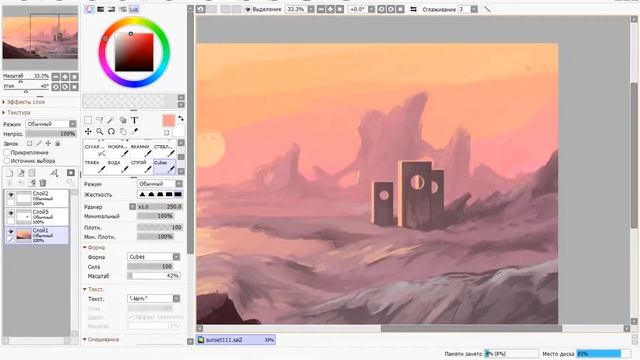Image resolution: width=640 pixels, height=360 pixels.
Task: Click the Undo arrow in the toolbar
Action: pos(201,9)
